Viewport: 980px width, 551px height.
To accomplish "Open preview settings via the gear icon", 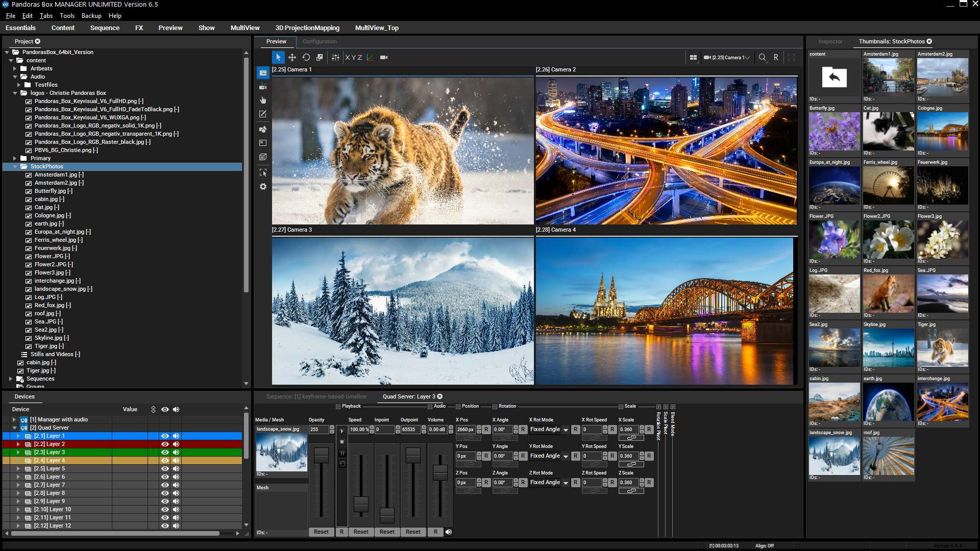I will (x=263, y=186).
